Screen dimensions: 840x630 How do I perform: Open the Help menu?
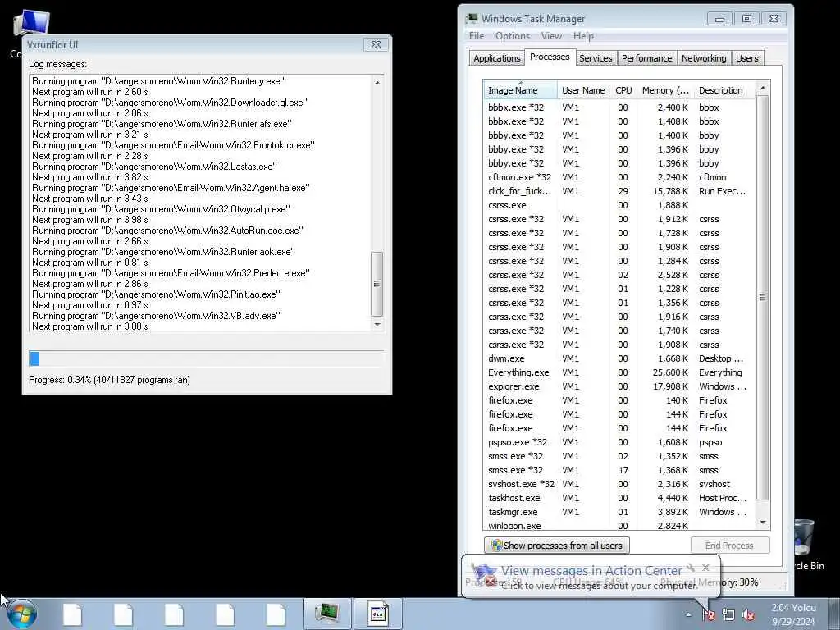[583, 36]
